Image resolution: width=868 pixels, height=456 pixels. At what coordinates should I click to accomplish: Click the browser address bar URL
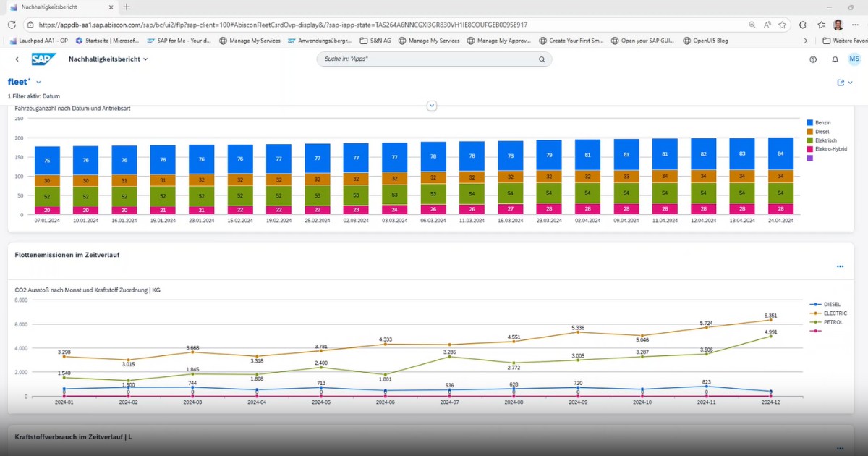click(283, 25)
